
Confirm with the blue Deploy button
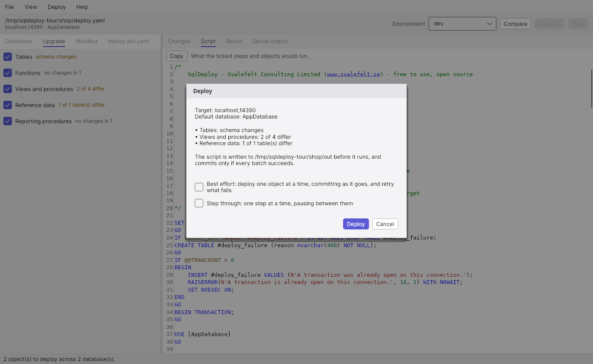356,224
